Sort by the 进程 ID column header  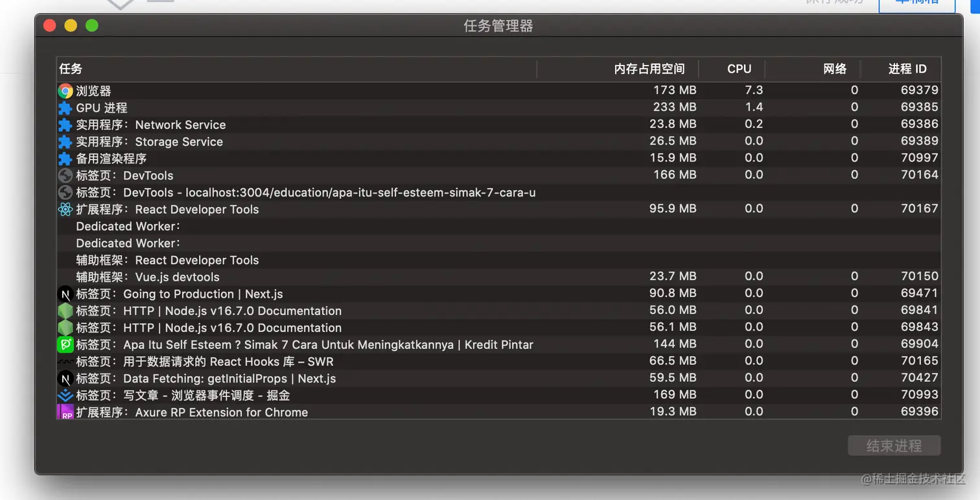tap(901, 69)
